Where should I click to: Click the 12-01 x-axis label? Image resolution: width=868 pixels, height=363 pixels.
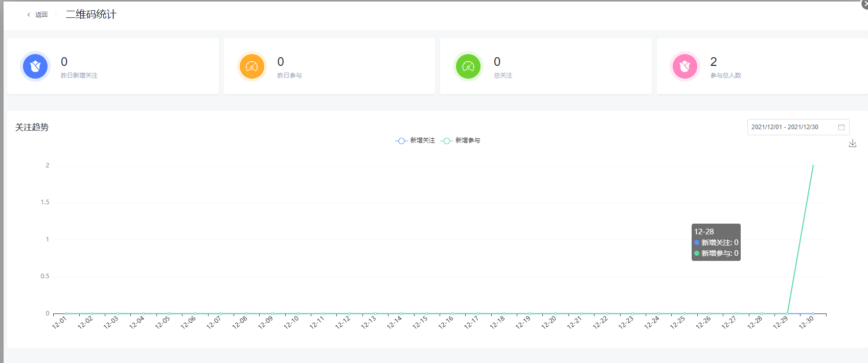pos(60,323)
